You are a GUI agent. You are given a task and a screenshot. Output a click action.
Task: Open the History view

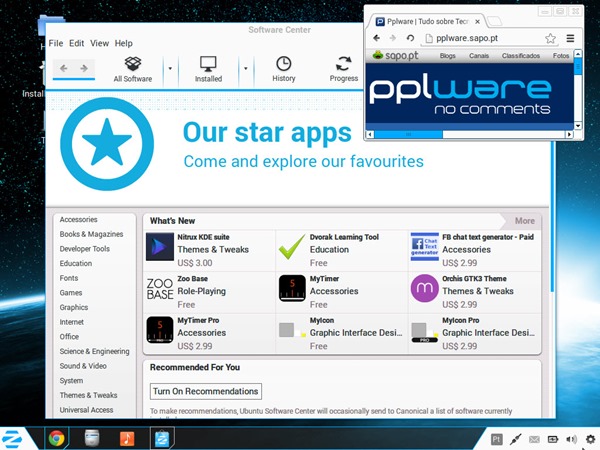click(x=284, y=69)
